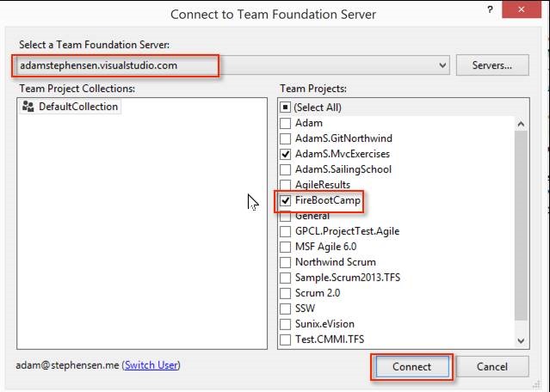Click the scrollbar down arrow
This screenshot has width=550, height=392.
point(521,340)
